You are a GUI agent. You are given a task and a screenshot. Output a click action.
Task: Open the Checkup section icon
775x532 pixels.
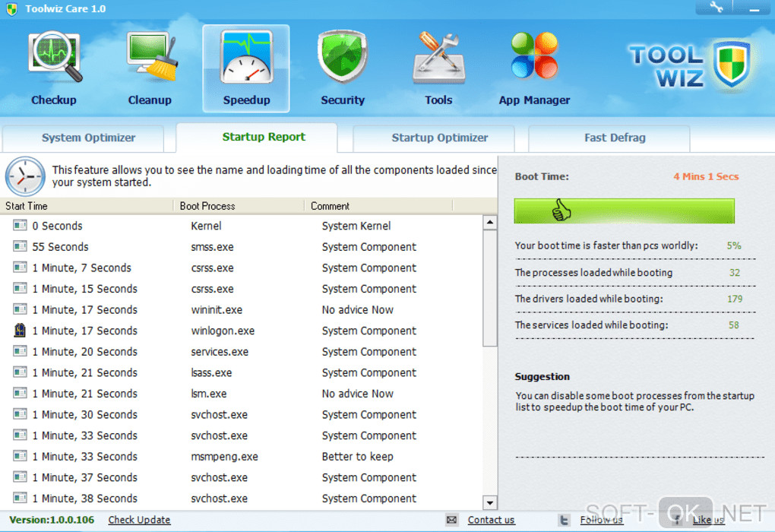(55, 57)
